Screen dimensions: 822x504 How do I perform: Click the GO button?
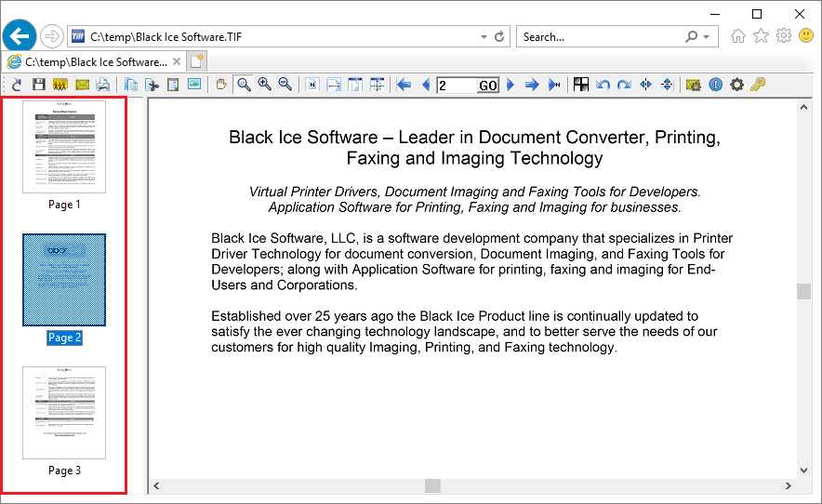[488, 86]
